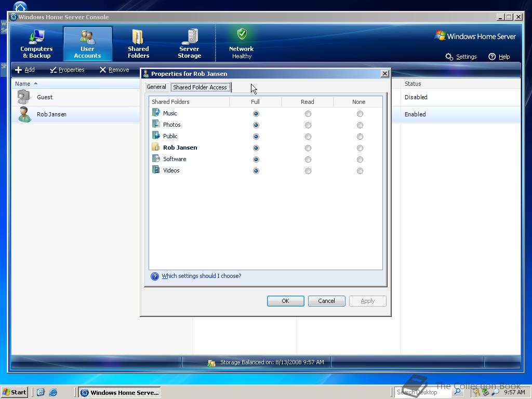Click the Read column header
This screenshot has width=532, height=399.
tap(308, 102)
